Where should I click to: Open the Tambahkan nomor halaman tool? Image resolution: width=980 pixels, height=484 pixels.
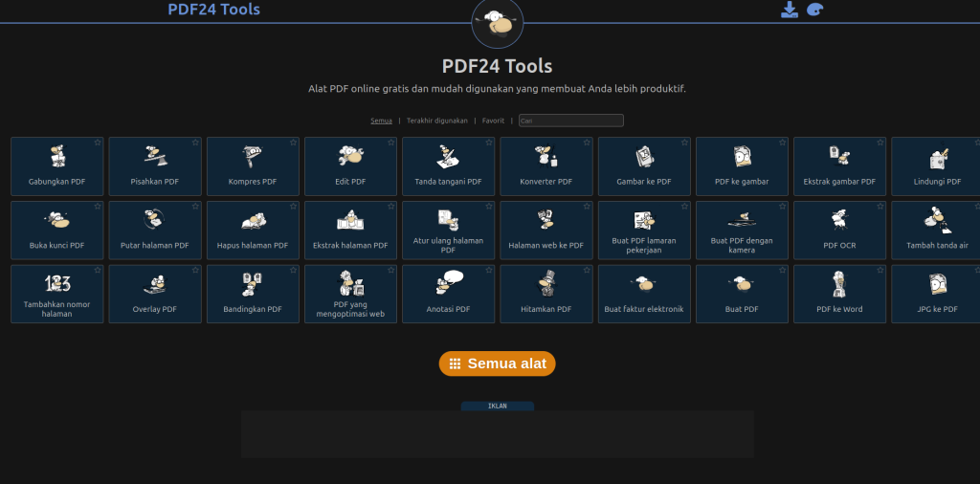tap(56, 294)
